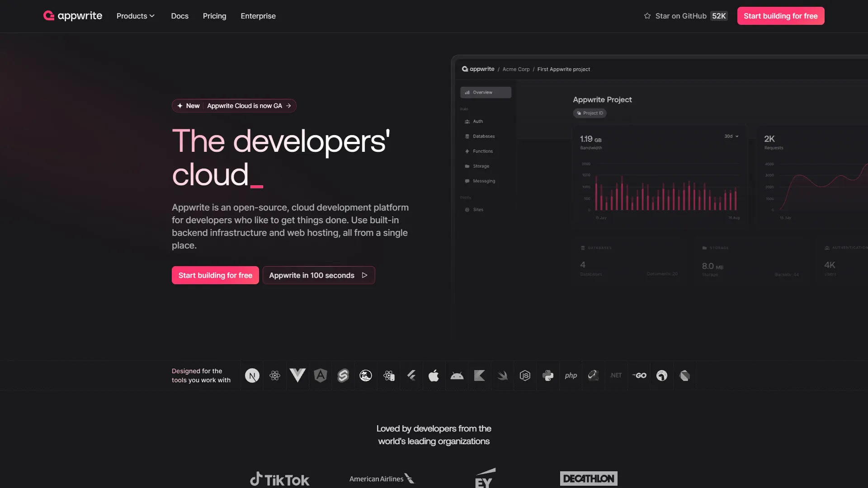Click the Python logo icon
868x488 pixels.
[x=548, y=375]
